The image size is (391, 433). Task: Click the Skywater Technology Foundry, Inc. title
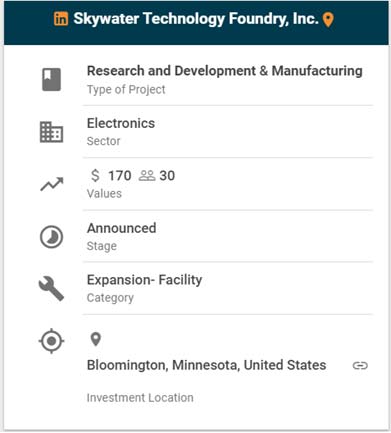coord(196,19)
